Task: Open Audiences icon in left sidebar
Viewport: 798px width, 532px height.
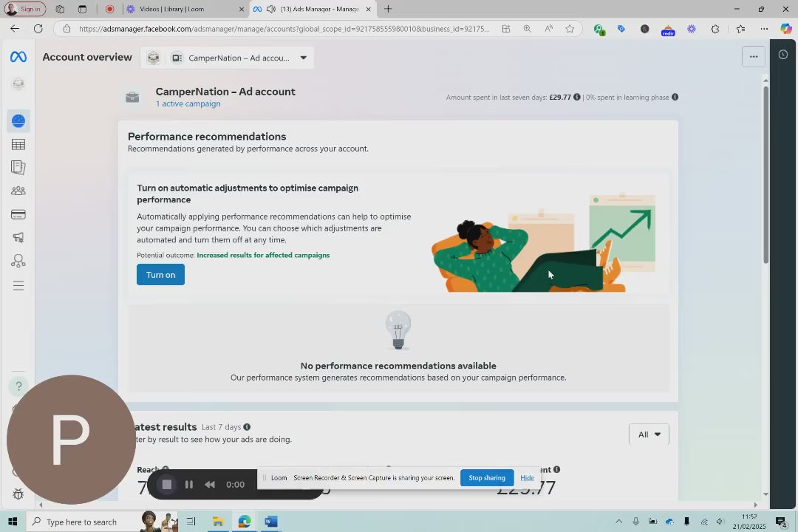Action: point(18,191)
